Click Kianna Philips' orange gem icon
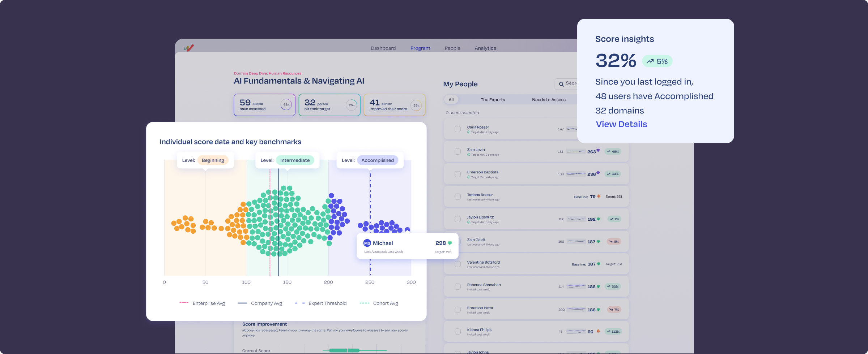Screen dimensions: 868x354 coord(598,331)
